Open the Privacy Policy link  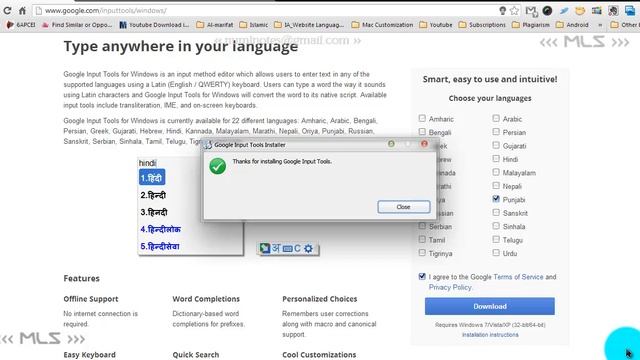tap(450, 287)
